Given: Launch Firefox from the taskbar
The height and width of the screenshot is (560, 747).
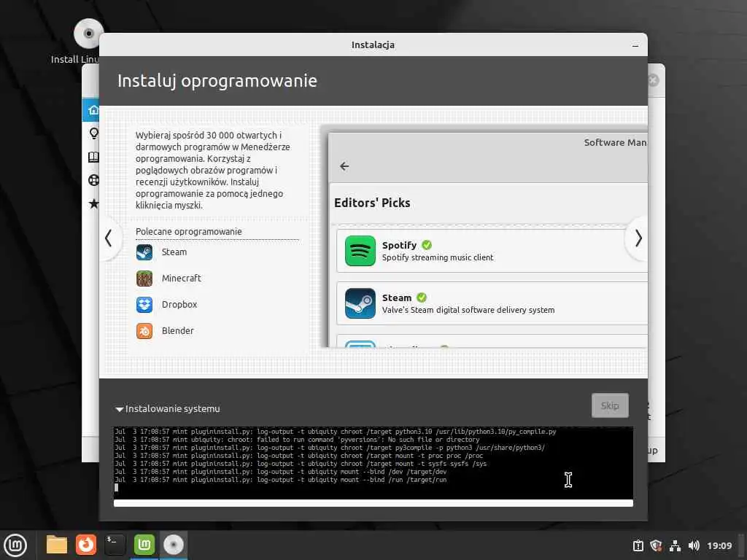Looking at the screenshot, I should [86, 545].
